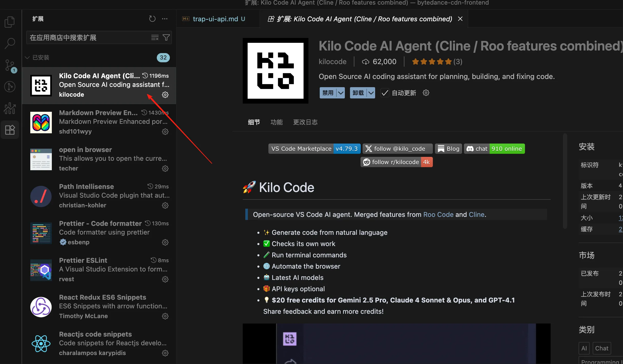Open extensions panel more actions menu
623x364 pixels.
165,19
